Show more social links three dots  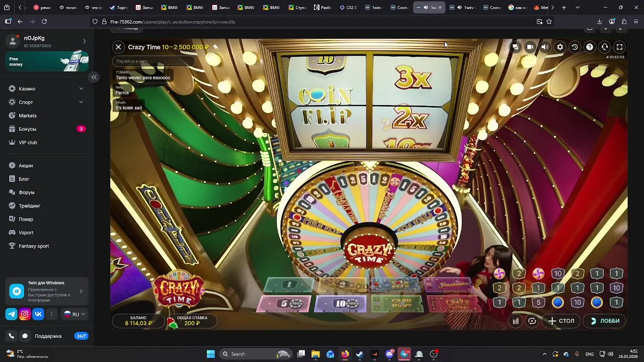51,314
